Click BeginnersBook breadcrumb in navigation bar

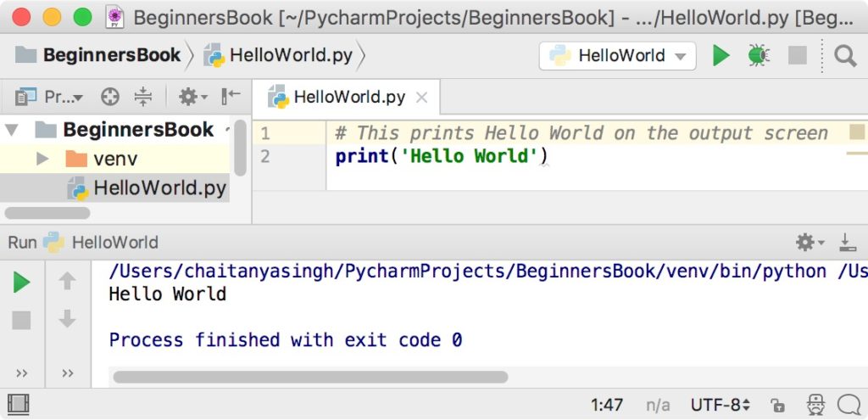(97, 55)
